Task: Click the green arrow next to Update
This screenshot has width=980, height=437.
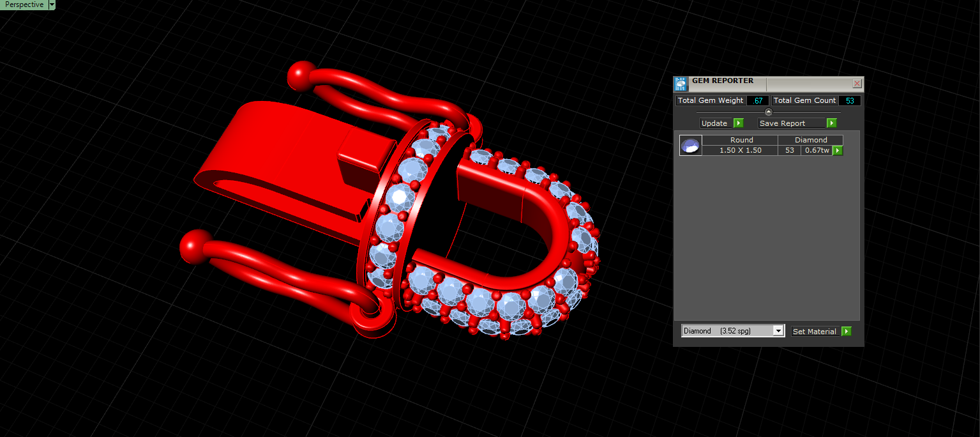Action: point(738,123)
